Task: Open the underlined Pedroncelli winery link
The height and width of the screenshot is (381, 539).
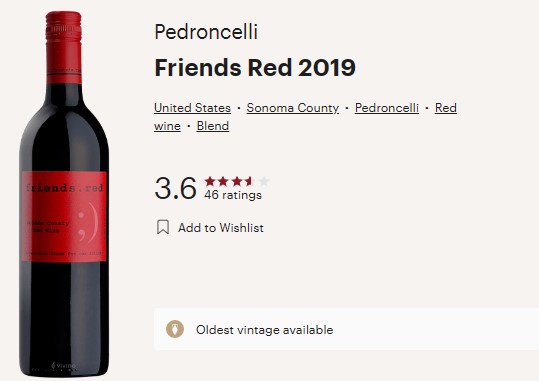Action: (x=387, y=108)
